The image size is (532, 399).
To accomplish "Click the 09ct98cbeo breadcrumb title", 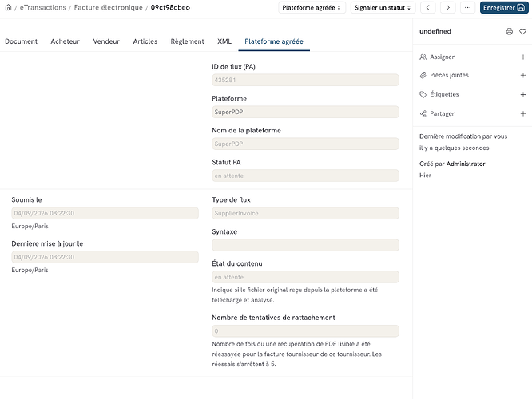I will pos(170,7).
